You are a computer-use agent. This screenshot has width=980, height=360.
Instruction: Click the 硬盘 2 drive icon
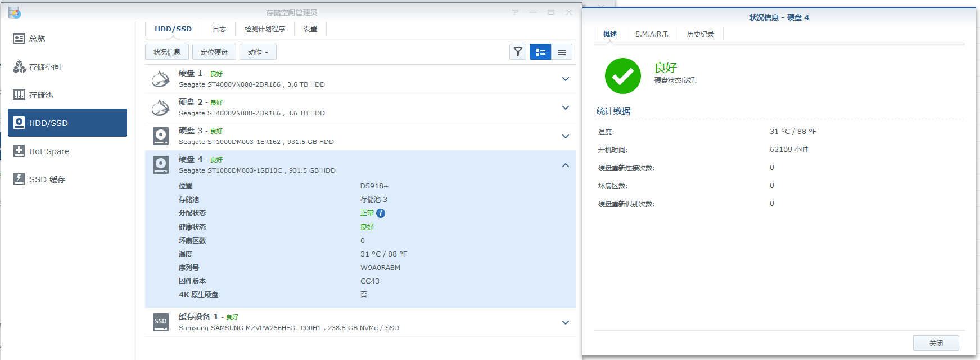161,107
